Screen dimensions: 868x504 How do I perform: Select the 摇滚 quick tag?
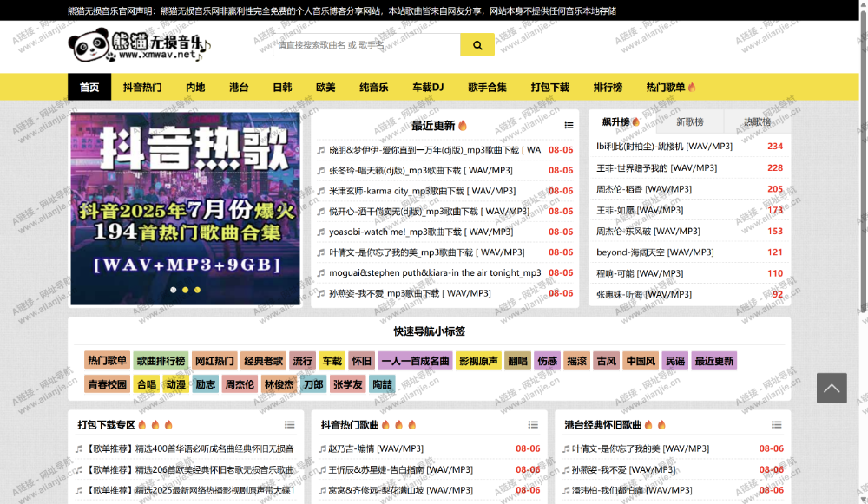[x=577, y=361]
